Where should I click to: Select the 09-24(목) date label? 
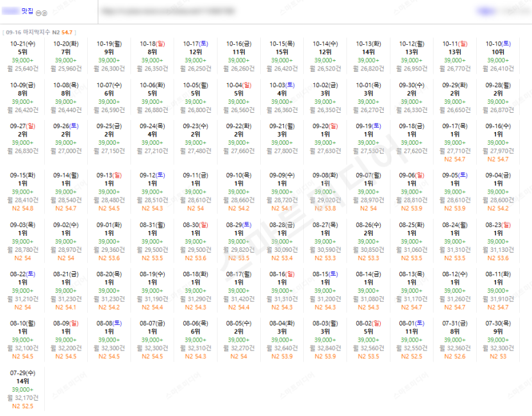tap(153, 126)
